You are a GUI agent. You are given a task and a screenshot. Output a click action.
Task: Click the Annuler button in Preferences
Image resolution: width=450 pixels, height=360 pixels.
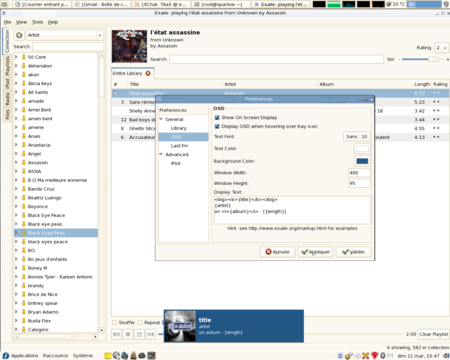pos(278,252)
